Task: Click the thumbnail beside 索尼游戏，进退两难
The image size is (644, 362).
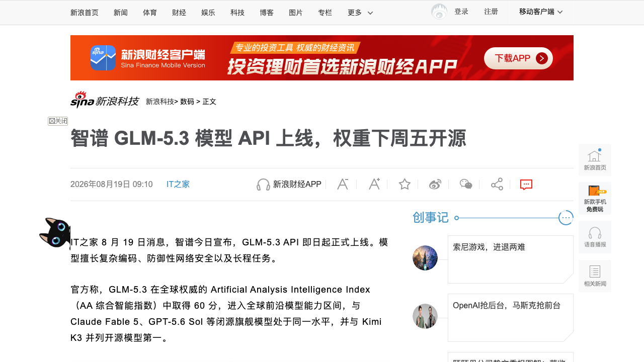Action: (425, 258)
